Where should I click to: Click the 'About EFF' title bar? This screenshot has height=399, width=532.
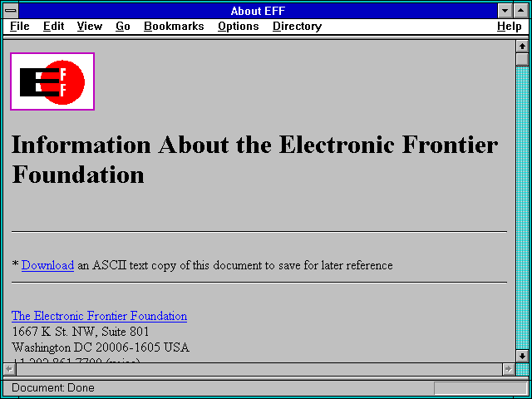[x=258, y=11]
